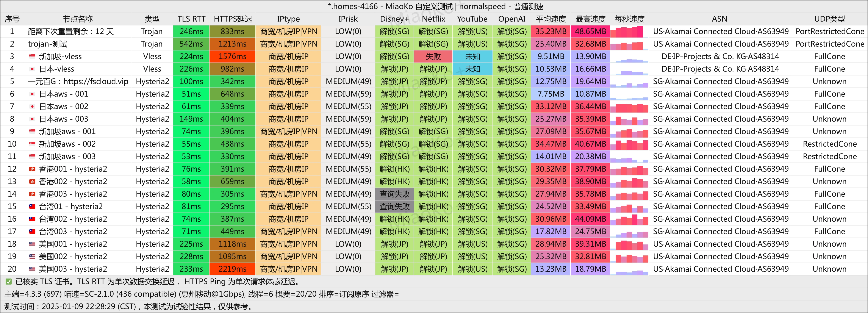The width and height of the screenshot is (868, 313).
Task: Click the OpenAI column header
Action: 512,19
